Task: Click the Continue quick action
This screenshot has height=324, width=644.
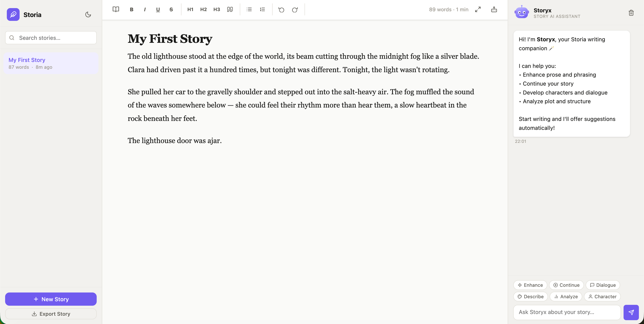Action: click(566, 285)
